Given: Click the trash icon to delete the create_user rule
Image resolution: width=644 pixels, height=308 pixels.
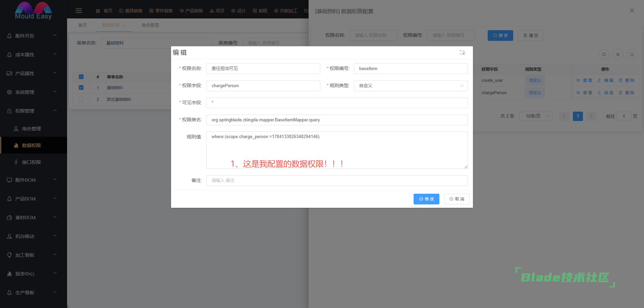Looking at the screenshot, I should tap(621, 80).
